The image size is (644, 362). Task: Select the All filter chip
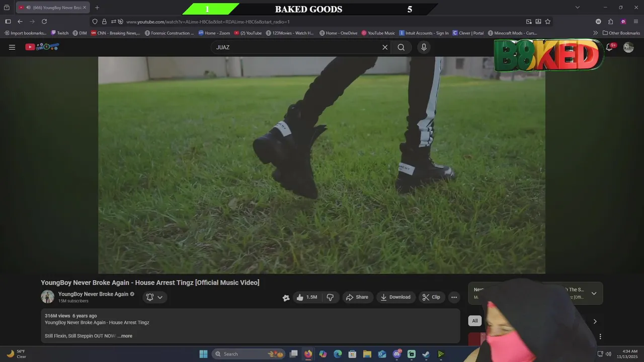pyautogui.click(x=474, y=321)
